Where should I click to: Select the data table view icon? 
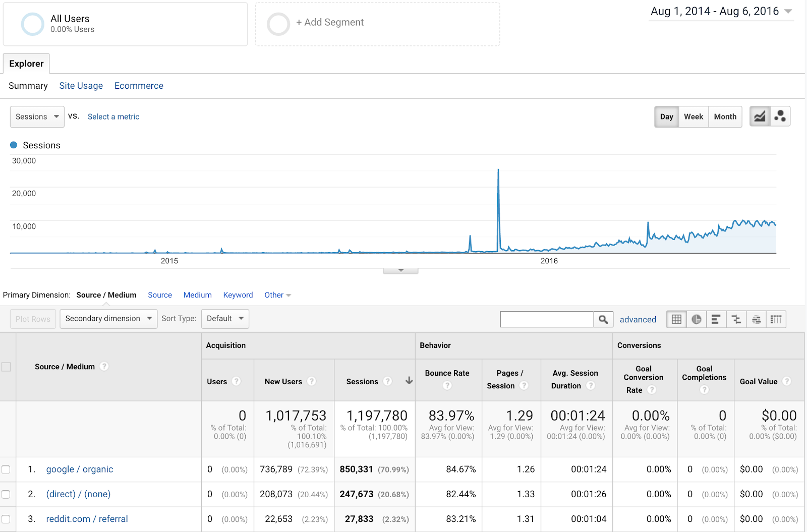[677, 319]
